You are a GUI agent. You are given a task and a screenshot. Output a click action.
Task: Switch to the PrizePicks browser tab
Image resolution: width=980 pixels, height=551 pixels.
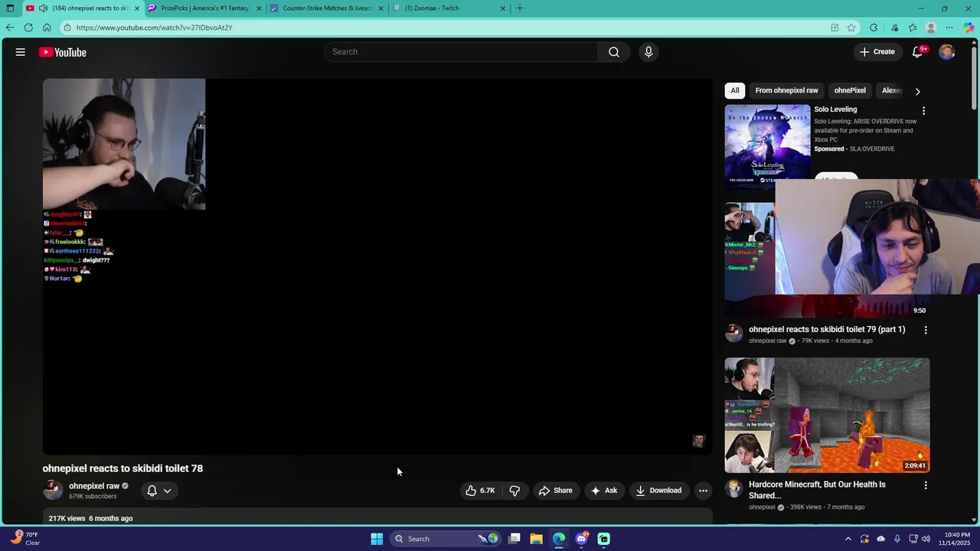(x=204, y=8)
